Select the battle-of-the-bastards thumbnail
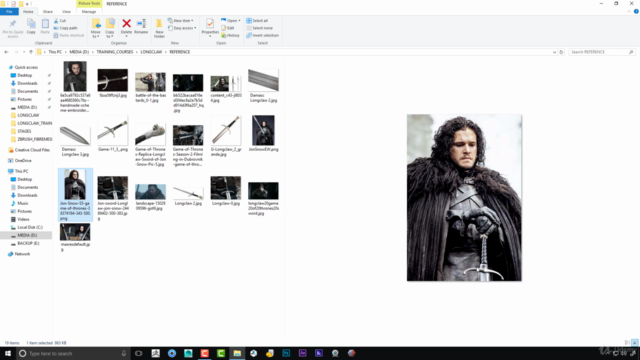The height and width of the screenshot is (360, 640). click(x=151, y=82)
